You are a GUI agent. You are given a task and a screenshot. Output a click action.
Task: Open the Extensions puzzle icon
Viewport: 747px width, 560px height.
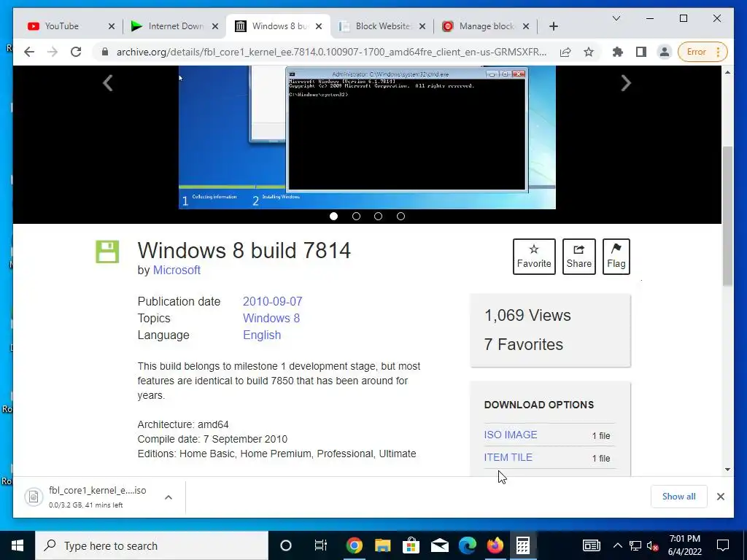tap(618, 52)
